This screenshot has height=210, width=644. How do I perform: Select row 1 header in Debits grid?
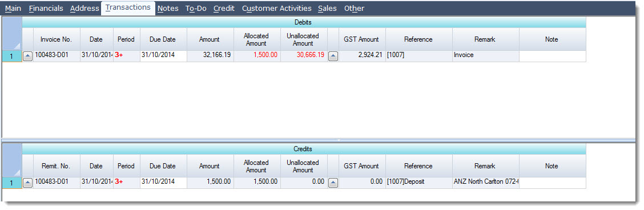pyautogui.click(x=12, y=56)
